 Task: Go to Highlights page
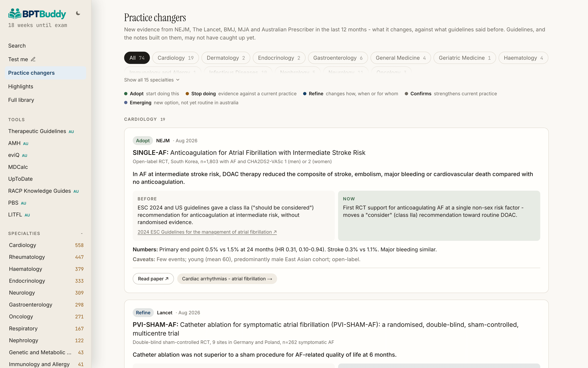46,86
